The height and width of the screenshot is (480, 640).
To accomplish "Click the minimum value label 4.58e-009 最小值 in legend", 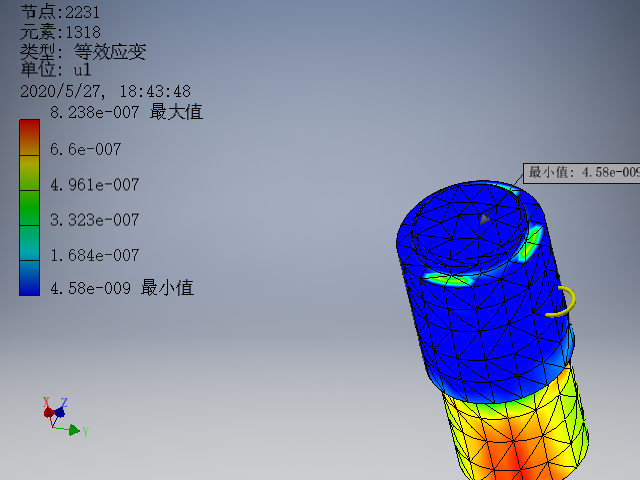I will [x=122, y=288].
